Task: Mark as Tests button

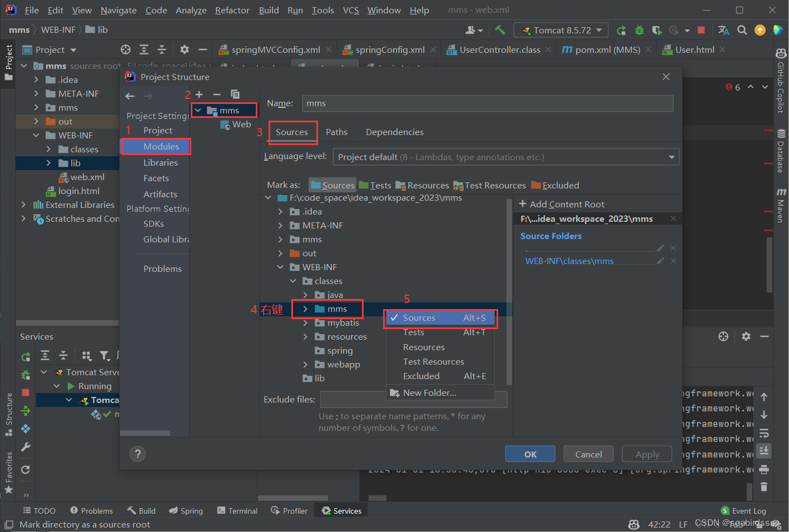Action: (x=375, y=185)
